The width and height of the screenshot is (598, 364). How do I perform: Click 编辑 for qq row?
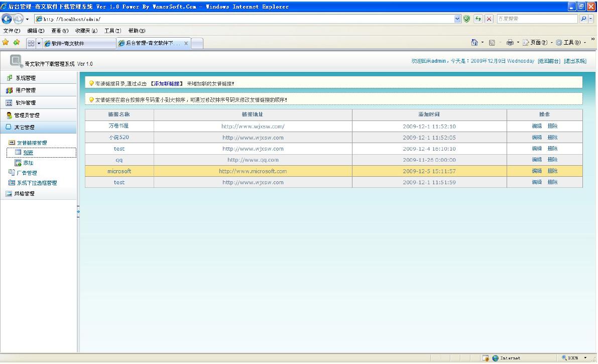coord(537,160)
